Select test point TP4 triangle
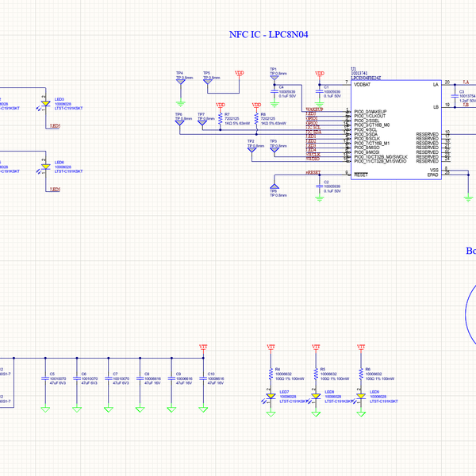The width and height of the screenshot is (476, 476). coord(181,82)
